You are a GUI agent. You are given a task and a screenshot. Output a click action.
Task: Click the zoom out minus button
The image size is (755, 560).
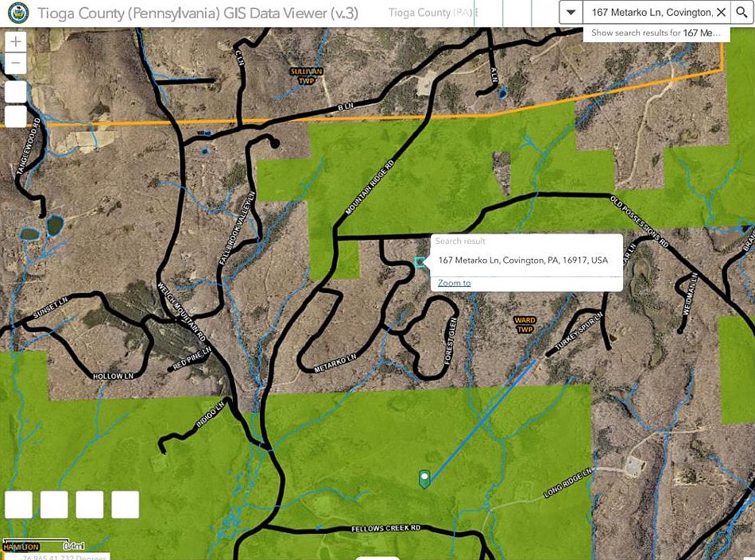tap(16, 64)
